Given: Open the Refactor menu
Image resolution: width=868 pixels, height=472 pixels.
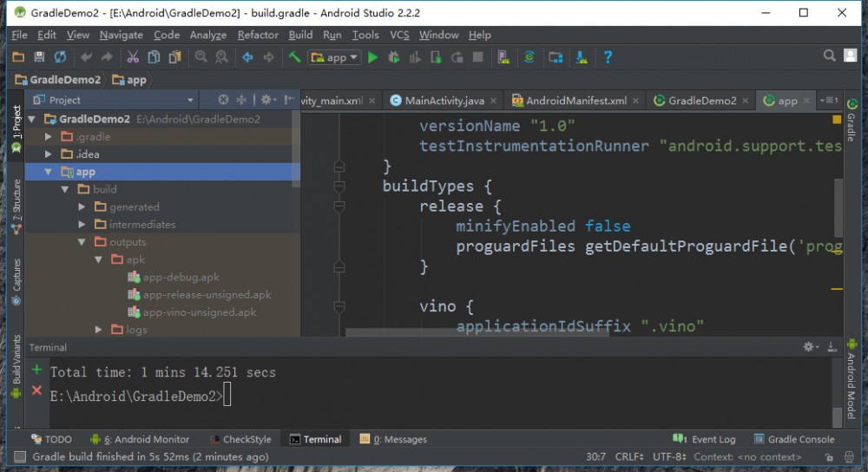Looking at the screenshot, I should tap(258, 35).
